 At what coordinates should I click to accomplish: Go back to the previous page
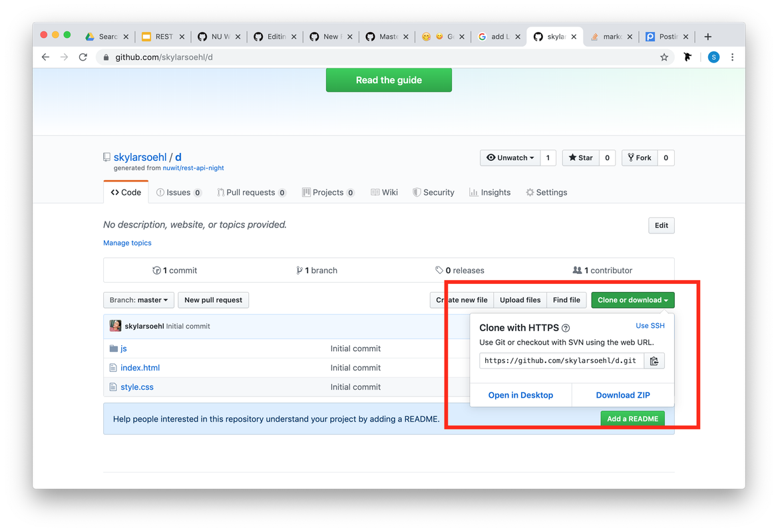pos(46,57)
